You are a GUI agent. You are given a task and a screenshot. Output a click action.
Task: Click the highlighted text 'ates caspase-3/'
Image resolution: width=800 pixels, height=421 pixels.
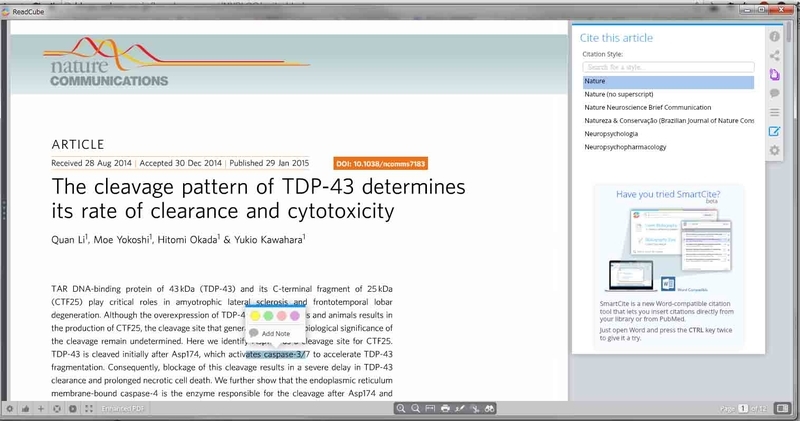(275, 354)
